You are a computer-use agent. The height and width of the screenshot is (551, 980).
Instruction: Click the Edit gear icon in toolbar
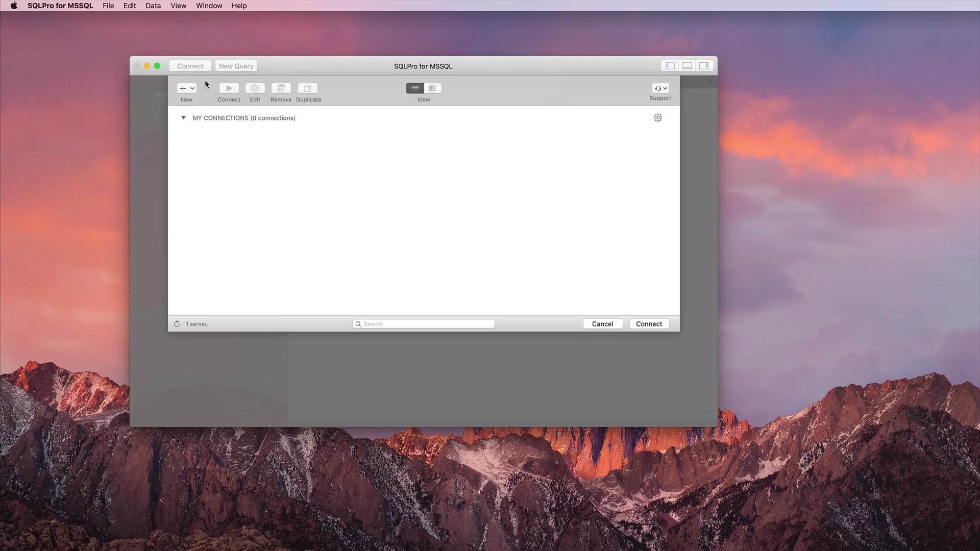pos(255,88)
